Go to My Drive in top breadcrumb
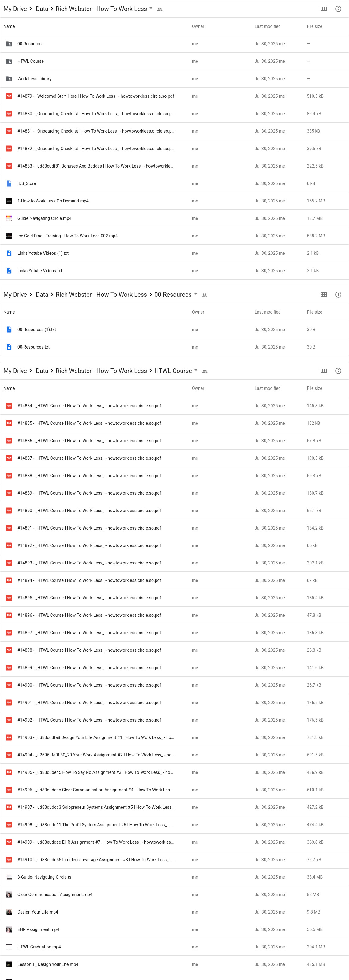Viewport: 349px width, 980px height. coord(15,9)
